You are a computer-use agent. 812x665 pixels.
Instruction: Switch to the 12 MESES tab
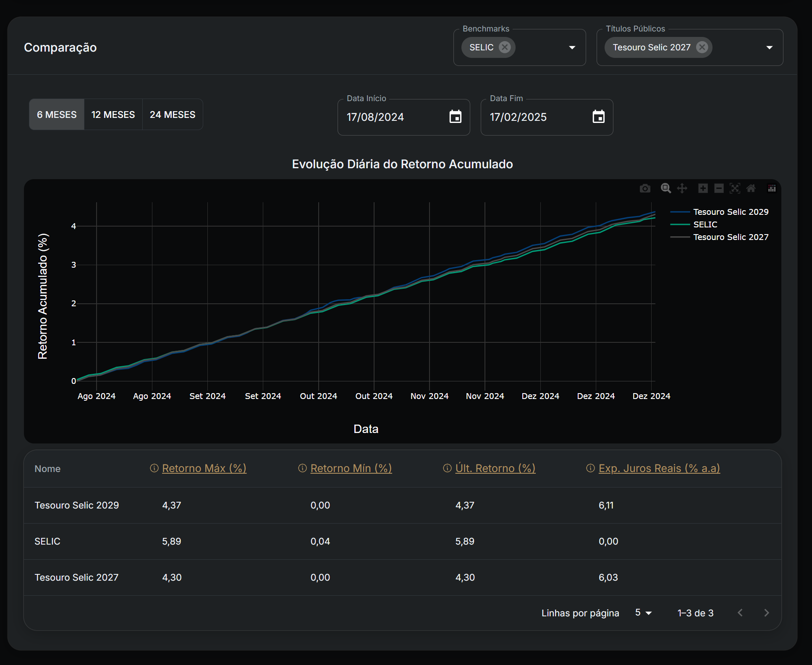click(113, 114)
